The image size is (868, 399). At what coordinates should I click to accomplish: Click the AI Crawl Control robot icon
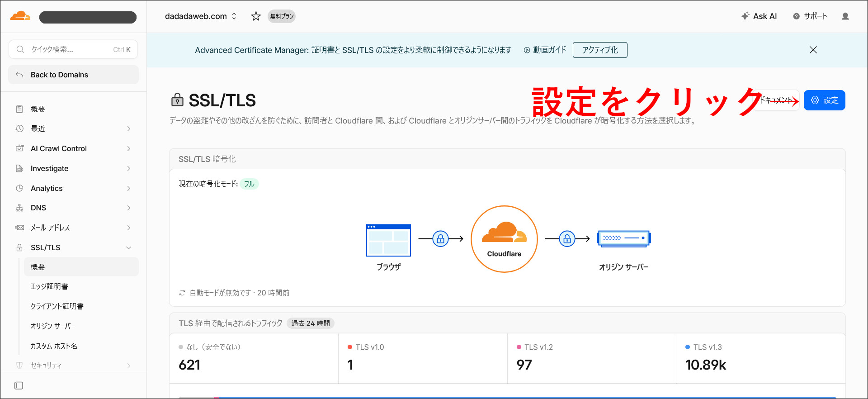(x=19, y=148)
